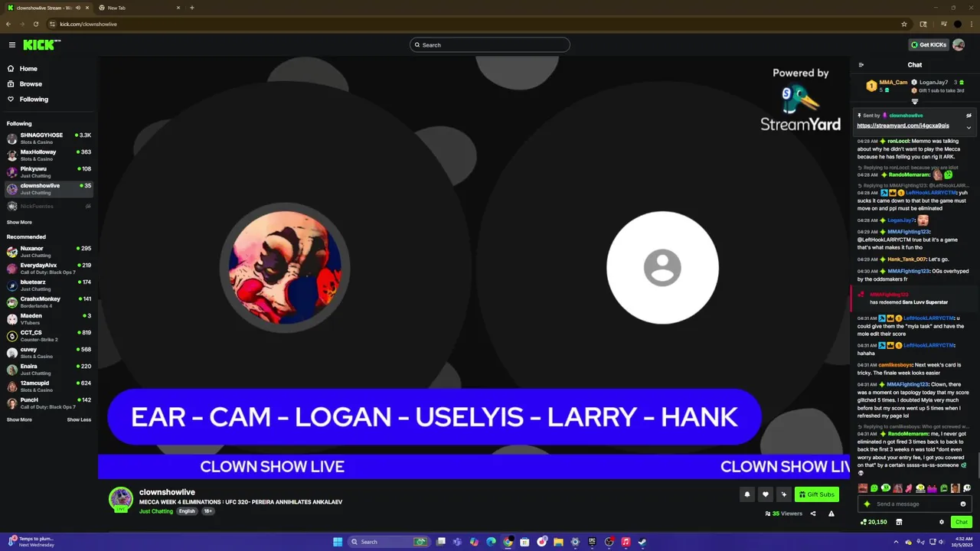Click the KICK logo
980x551 pixels.
[41, 45]
